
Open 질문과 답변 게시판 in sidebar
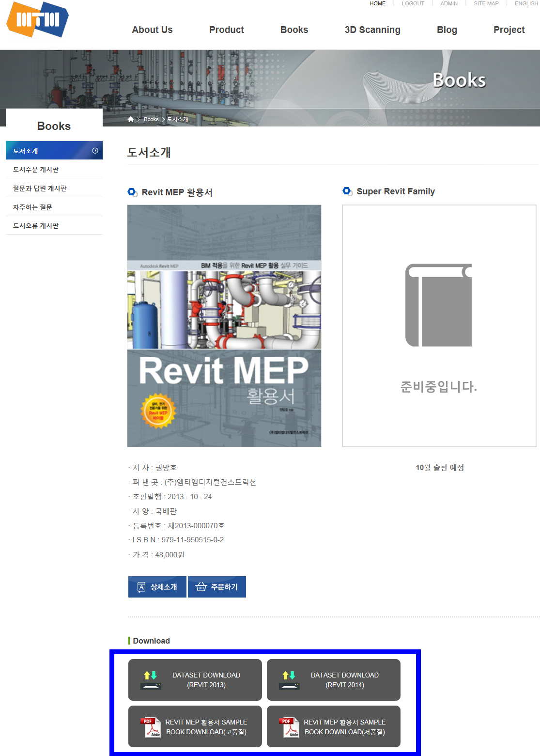(x=54, y=188)
